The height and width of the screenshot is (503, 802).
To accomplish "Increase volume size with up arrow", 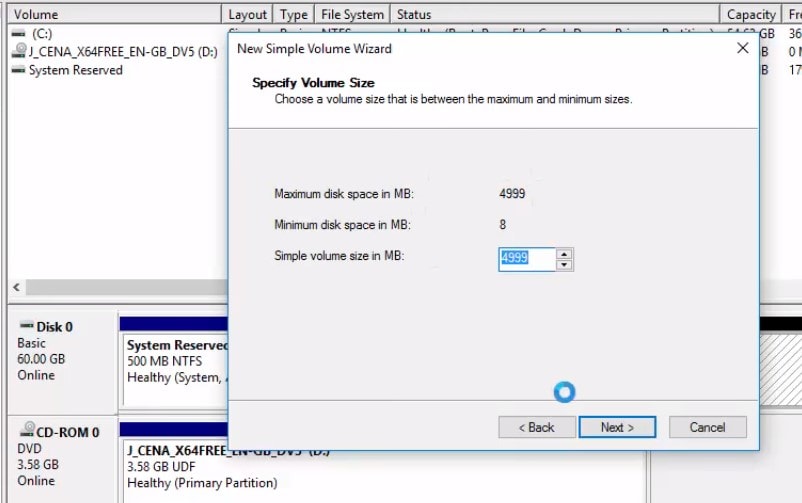I will click(x=565, y=254).
